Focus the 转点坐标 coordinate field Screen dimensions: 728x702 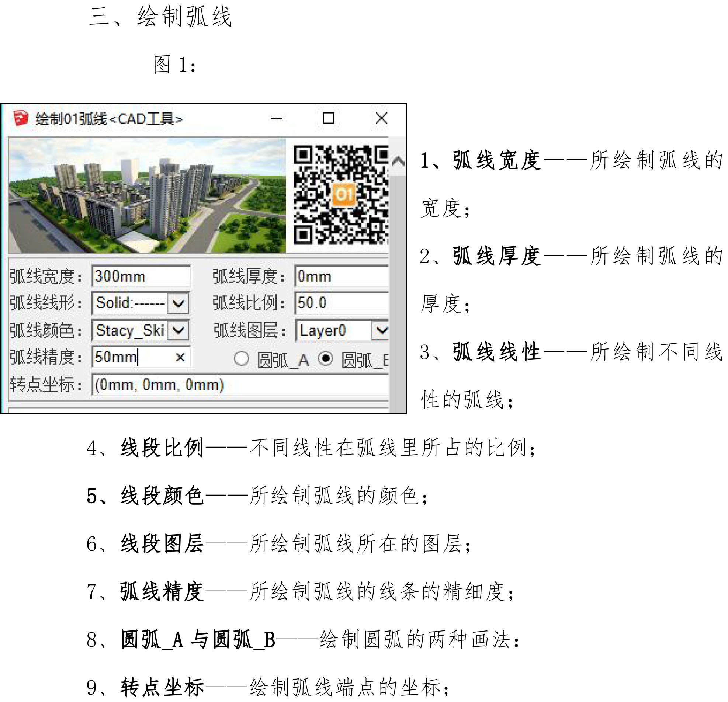tap(240, 385)
